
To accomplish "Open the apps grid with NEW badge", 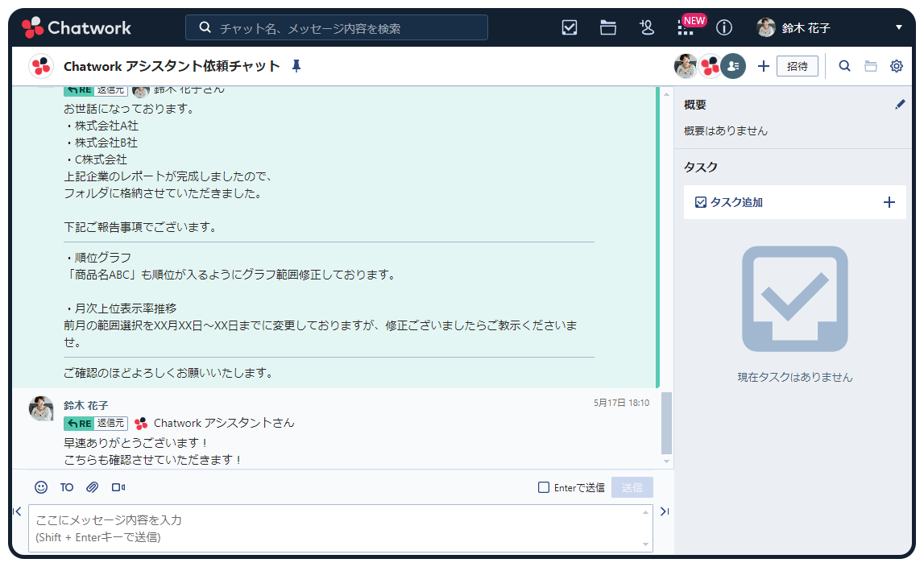I will coord(686,27).
